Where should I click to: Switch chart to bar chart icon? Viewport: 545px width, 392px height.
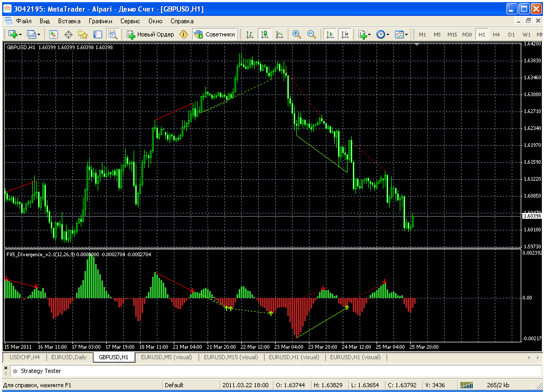pyautogui.click(x=250, y=34)
